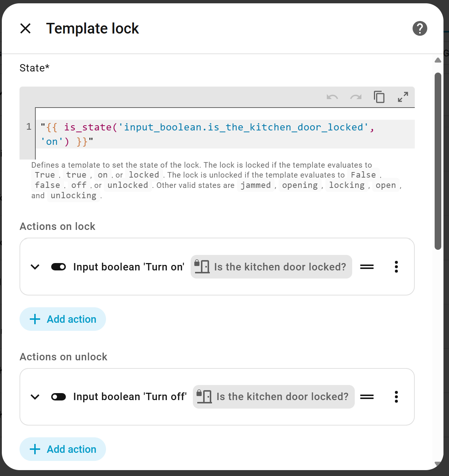The height and width of the screenshot is (476, 449).
Task: Redo the state template edit
Action: (356, 97)
